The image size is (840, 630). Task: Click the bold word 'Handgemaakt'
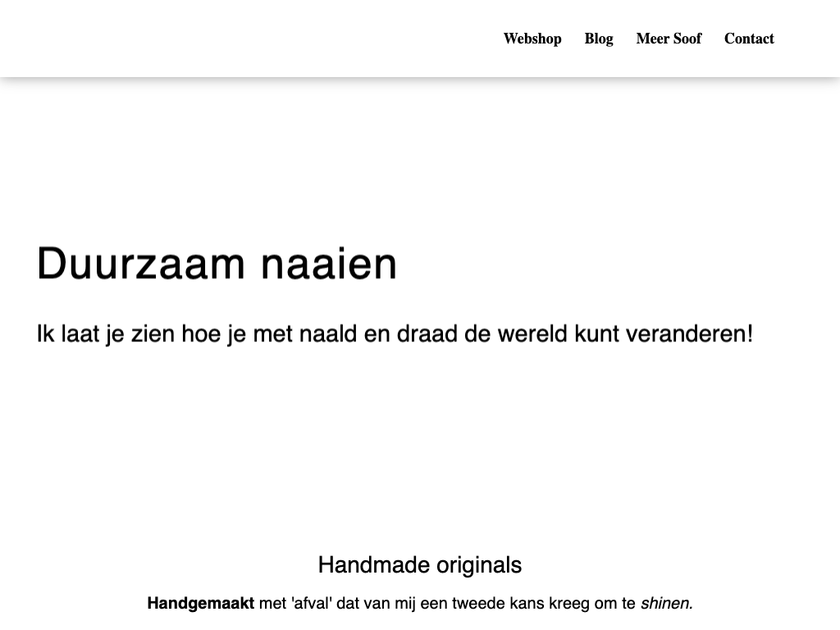click(200, 604)
